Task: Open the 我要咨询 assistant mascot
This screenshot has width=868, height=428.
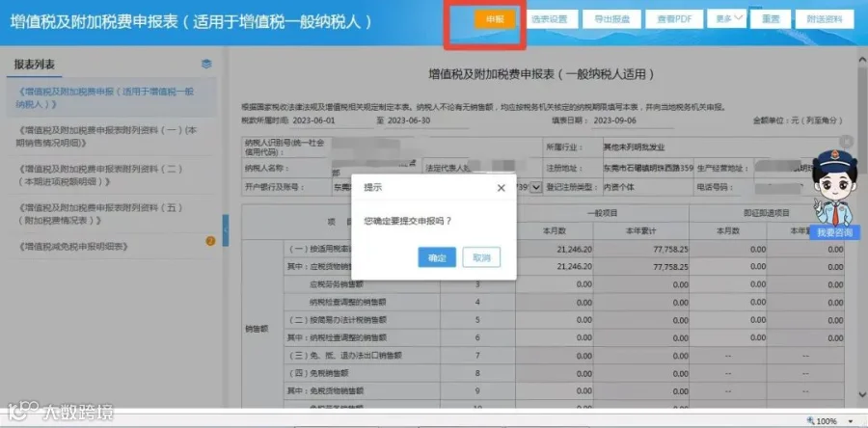Action: click(x=835, y=232)
